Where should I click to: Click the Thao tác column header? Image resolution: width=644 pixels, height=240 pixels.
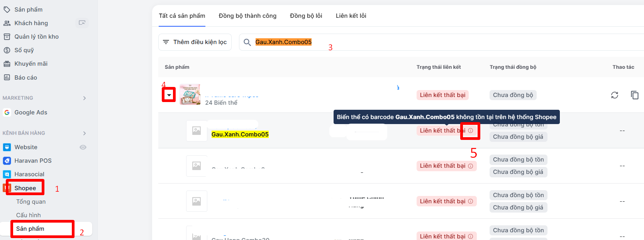(x=624, y=67)
